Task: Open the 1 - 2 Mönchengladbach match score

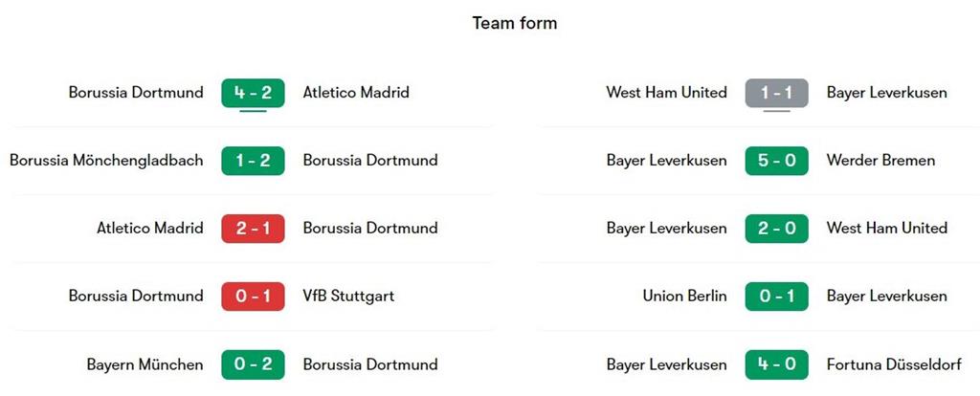Action: pyautogui.click(x=253, y=161)
